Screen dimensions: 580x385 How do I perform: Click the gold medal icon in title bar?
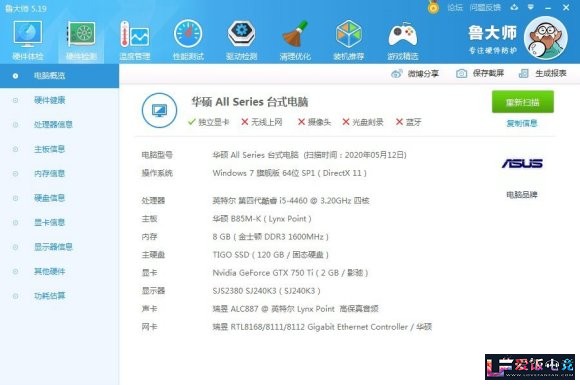coord(433,7)
